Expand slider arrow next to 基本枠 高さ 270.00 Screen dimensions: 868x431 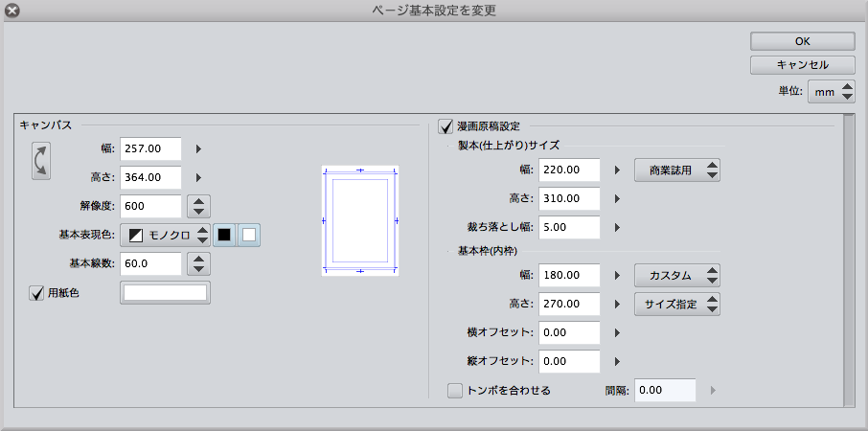coord(617,304)
